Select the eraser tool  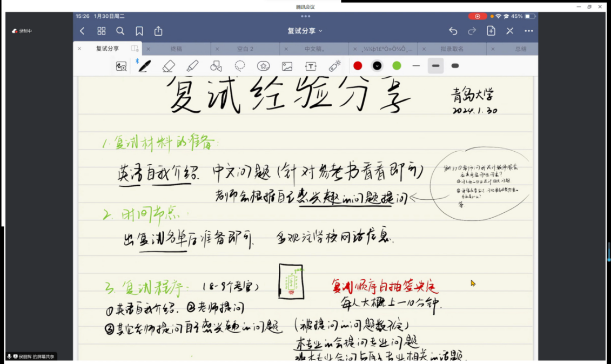point(169,66)
